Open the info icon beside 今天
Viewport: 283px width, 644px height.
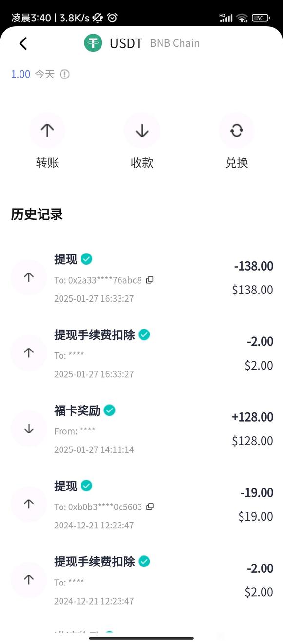click(64, 74)
